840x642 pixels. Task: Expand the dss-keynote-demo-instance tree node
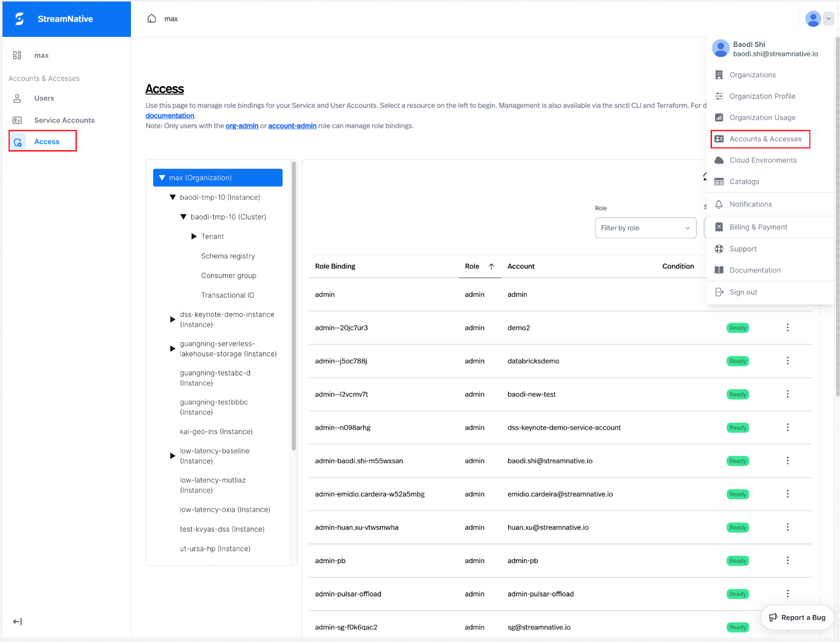click(173, 319)
